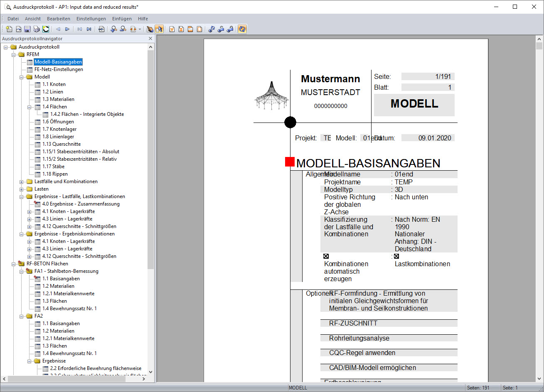Image resolution: width=544 pixels, height=392 pixels.
Task: Open the Datei menu
Action: point(13,19)
